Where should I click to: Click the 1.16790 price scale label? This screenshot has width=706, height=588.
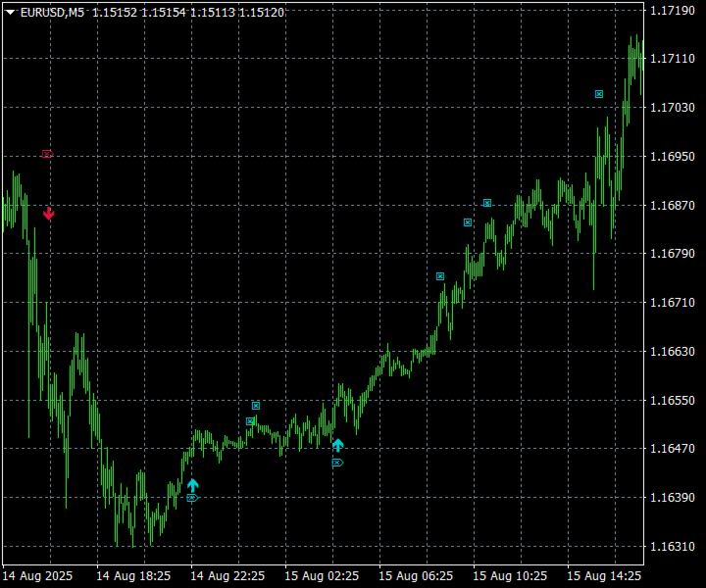[x=673, y=254]
